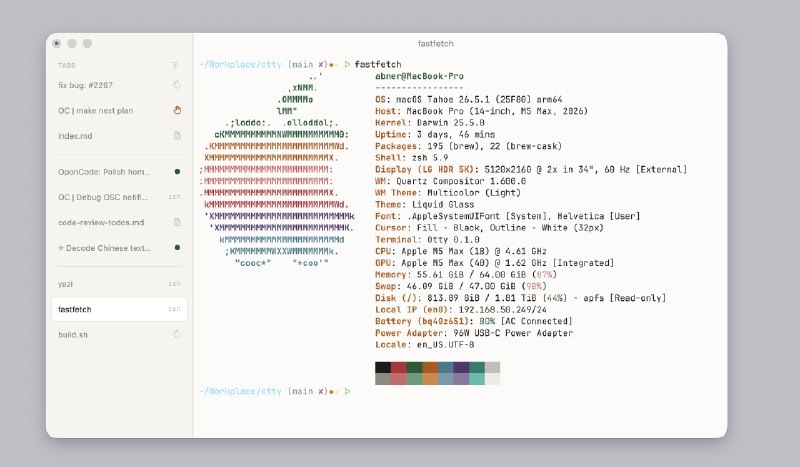800x467 pixels.
Task: Switch to Decode Chinese text... tab
Action: click(x=119, y=248)
